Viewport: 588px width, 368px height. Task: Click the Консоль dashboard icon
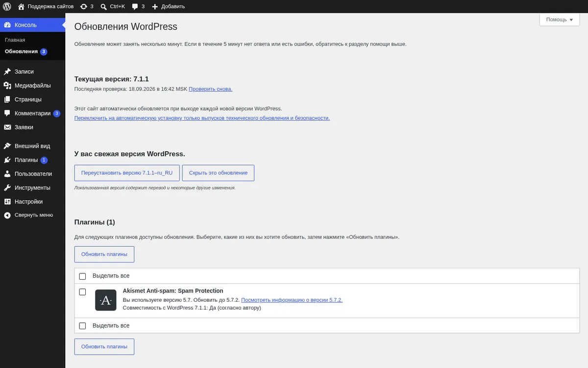coord(7,25)
